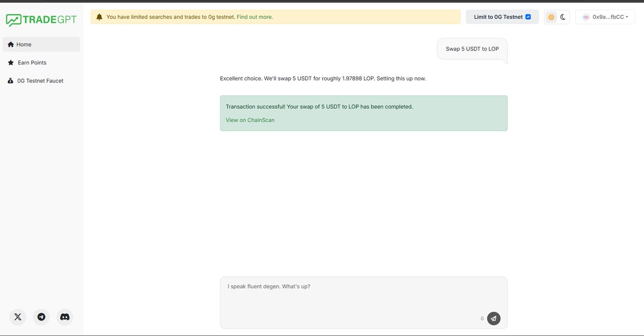
Task: Follow the 'Find out more.' link
Action: (255, 17)
